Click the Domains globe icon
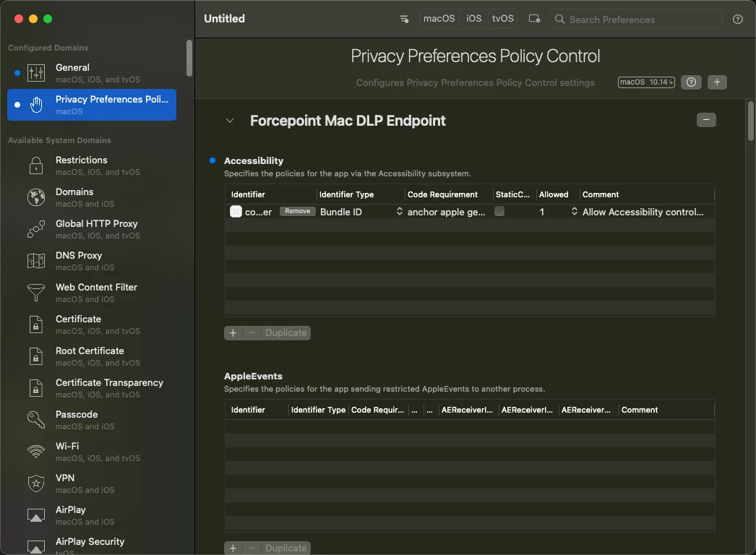This screenshot has height=555, width=756. pyautogui.click(x=36, y=197)
